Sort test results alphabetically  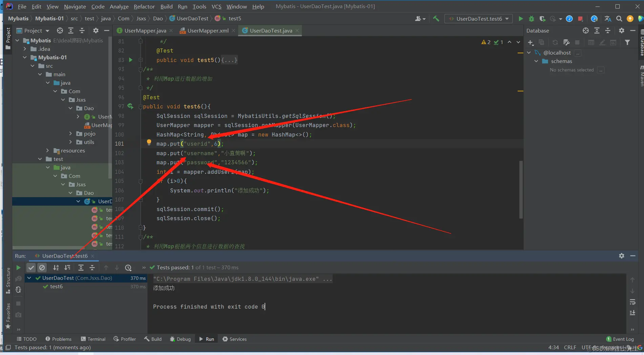click(x=56, y=268)
